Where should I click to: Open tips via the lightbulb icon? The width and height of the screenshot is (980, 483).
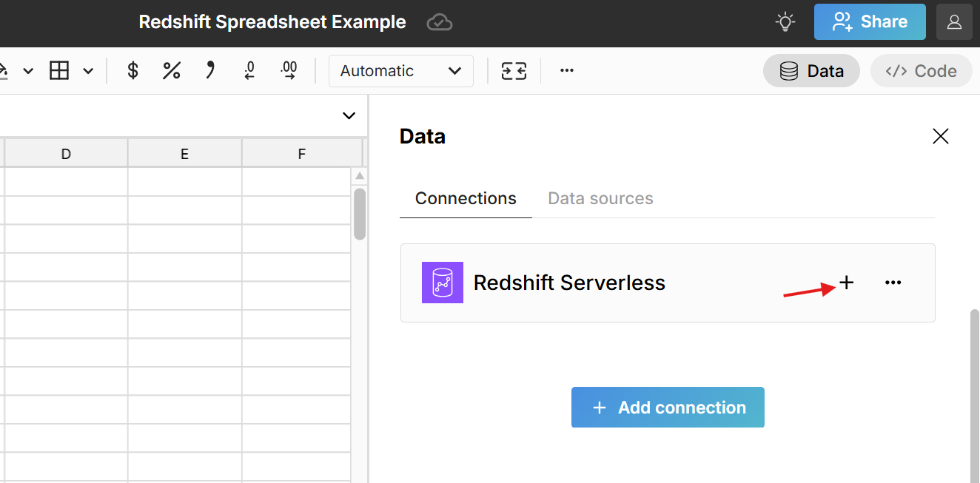point(785,22)
